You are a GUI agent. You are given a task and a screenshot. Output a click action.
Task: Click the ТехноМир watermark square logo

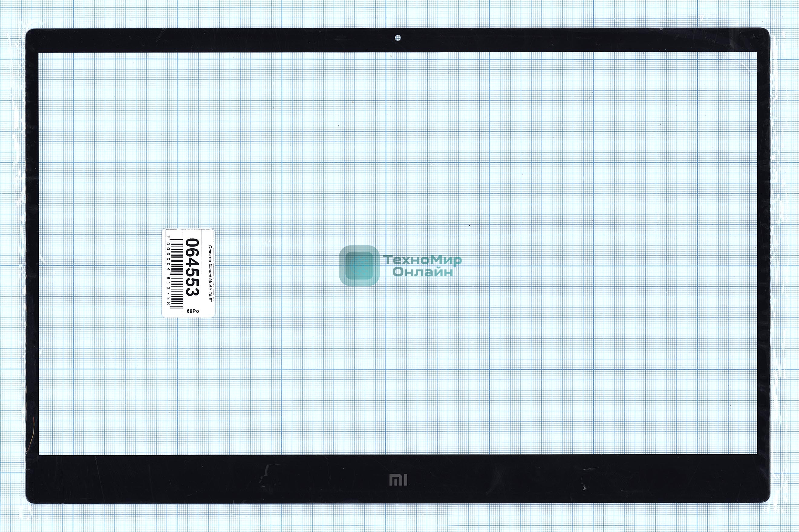tap(359, 265)
